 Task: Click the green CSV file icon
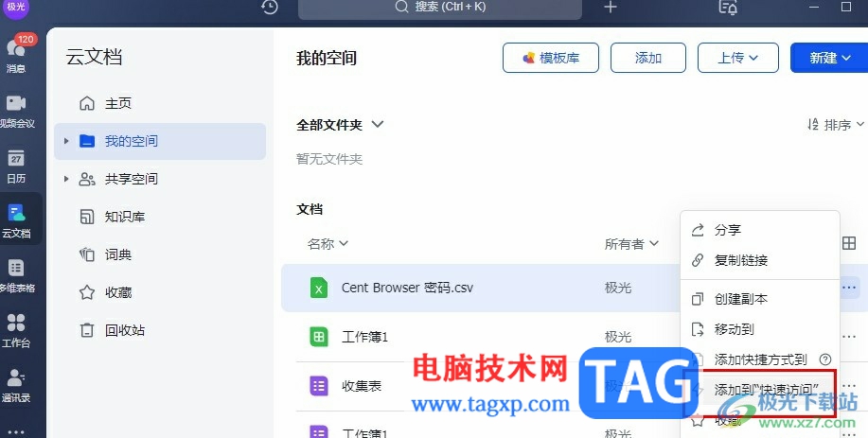tap(318, 288)
